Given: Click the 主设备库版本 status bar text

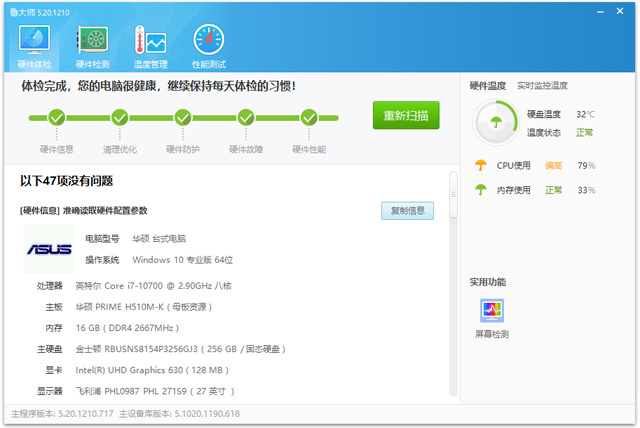Looking at the screenshot, I should (x=180, y=414).
